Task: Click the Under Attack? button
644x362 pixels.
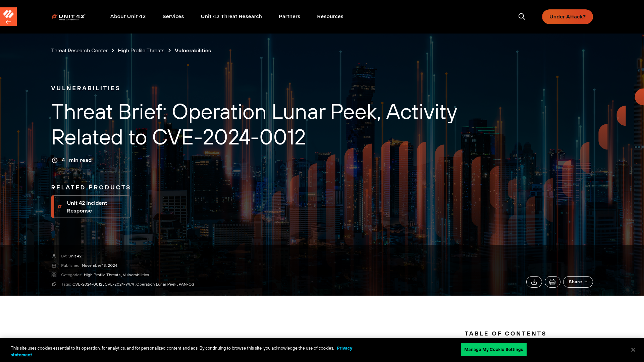Action: [568, 17]
